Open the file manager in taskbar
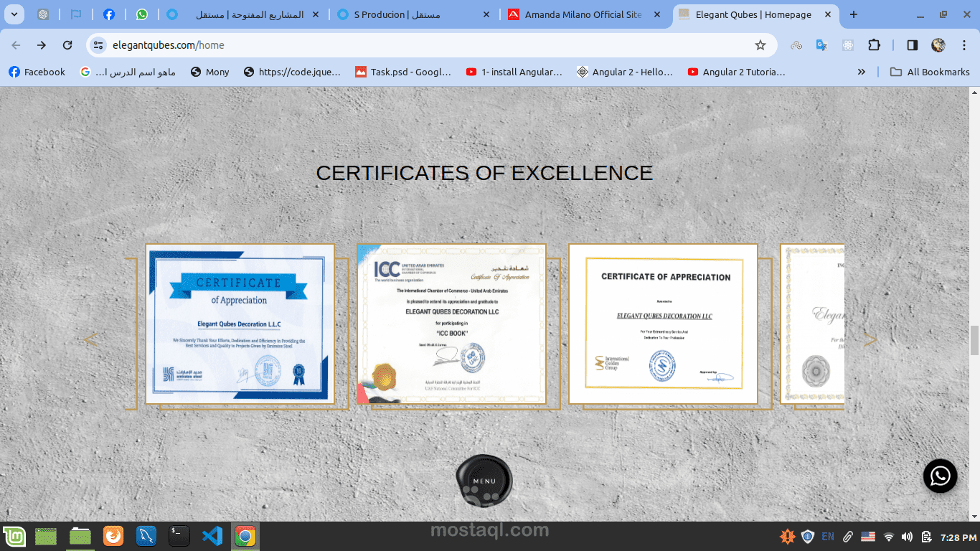The width and height of the screenshot is (980, 551). coord(80,537)
